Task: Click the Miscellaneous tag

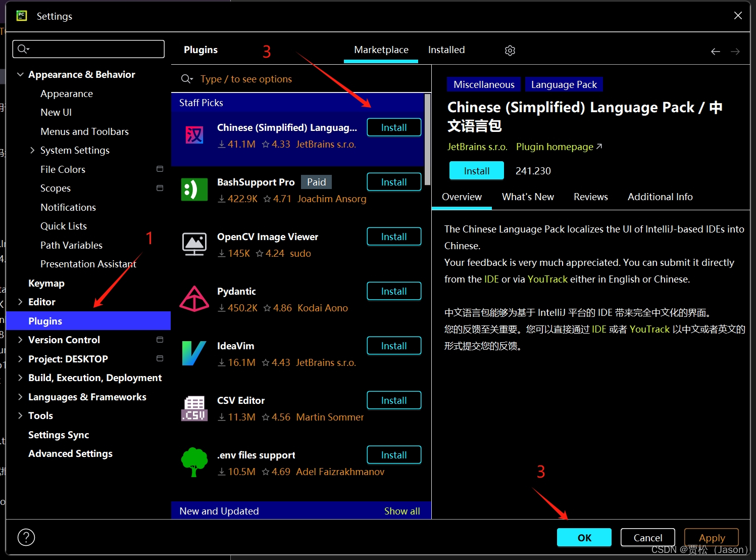Action: [x=484, y=84]
